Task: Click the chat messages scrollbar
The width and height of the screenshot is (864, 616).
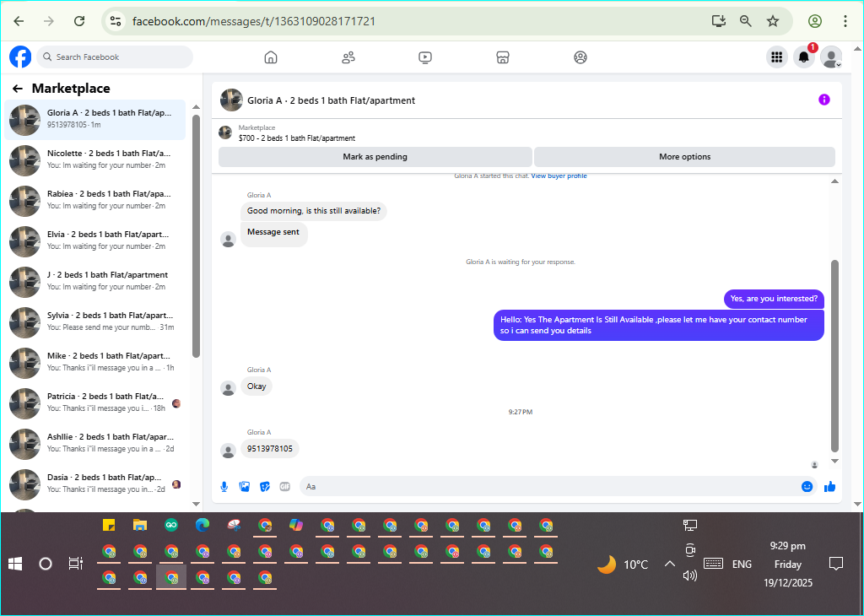Action: click(x=834, y=355)
